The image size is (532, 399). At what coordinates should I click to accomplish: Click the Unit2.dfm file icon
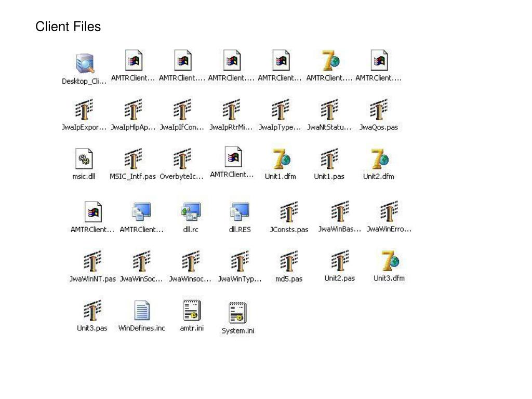[x=379, y=158]
